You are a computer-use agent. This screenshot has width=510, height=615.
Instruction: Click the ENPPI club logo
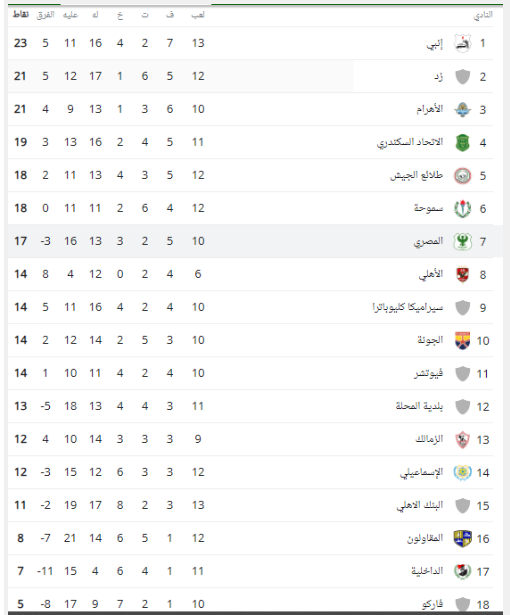coord(463,43)
